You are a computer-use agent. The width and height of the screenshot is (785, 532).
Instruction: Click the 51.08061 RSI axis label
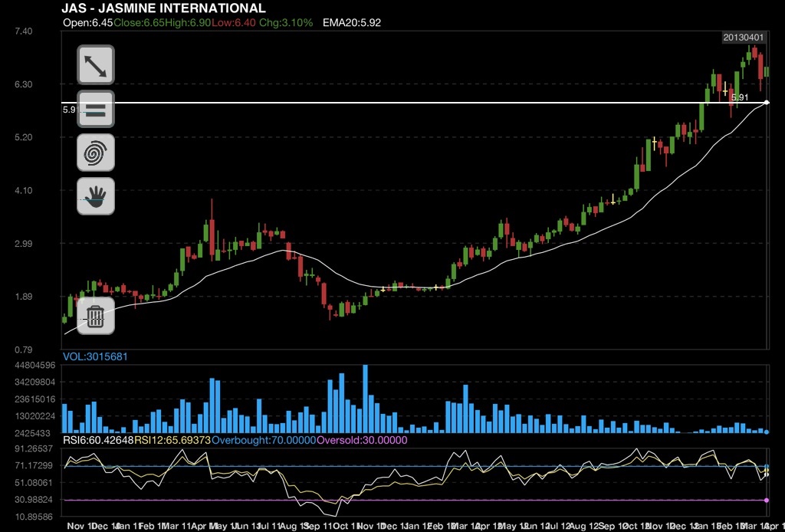click(x=34, y=483)
